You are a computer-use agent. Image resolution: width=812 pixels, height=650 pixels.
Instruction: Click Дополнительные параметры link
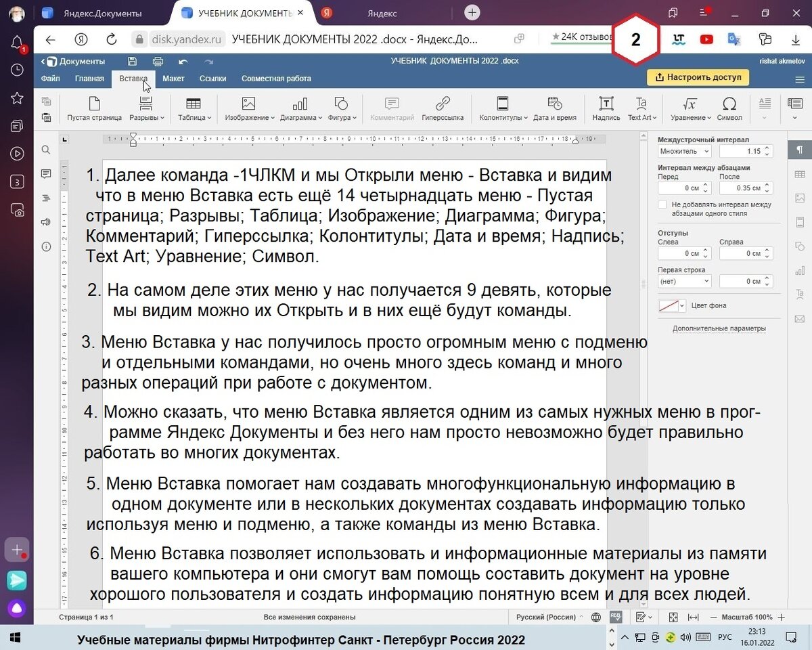click(719, 328)
